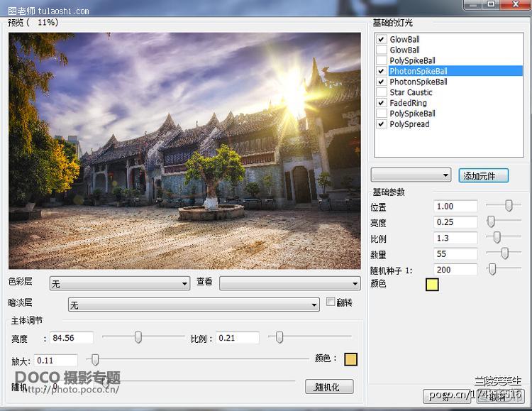Tick the 翻转 checkbox

point(330,302)
